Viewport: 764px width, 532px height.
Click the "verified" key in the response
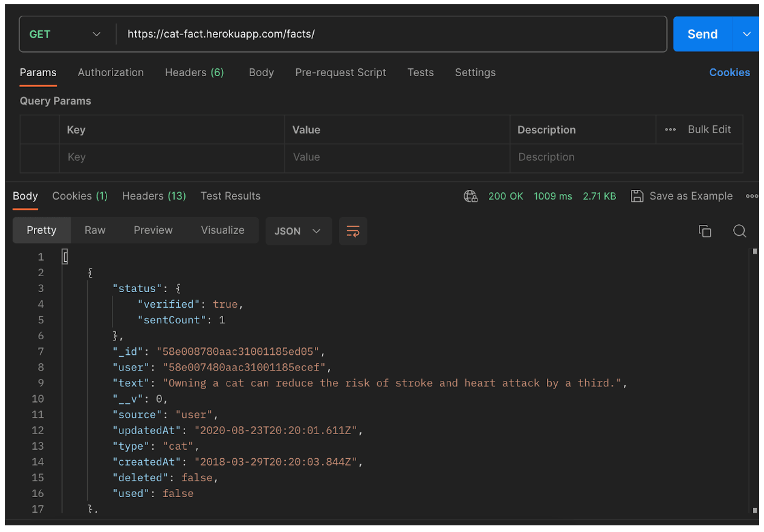pyautogui.click(x=169, y=304)
